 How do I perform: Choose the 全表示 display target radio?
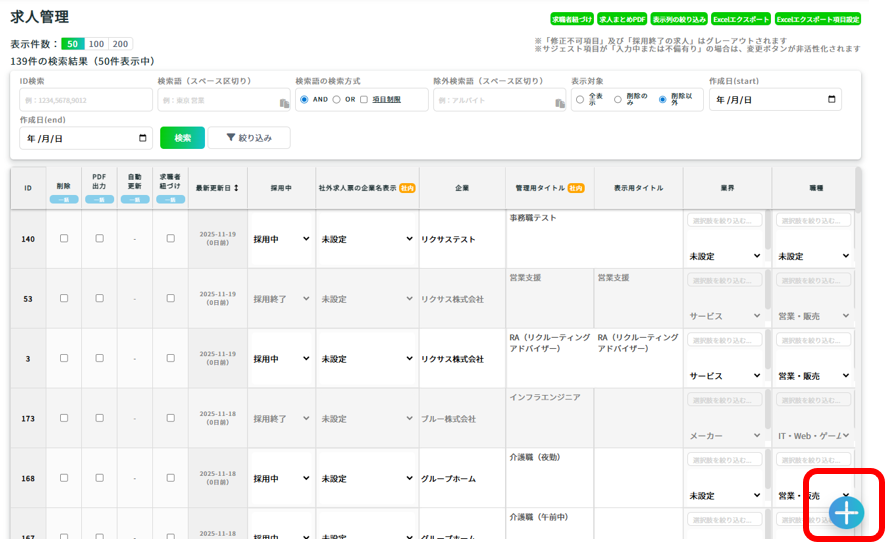point(580,100)
